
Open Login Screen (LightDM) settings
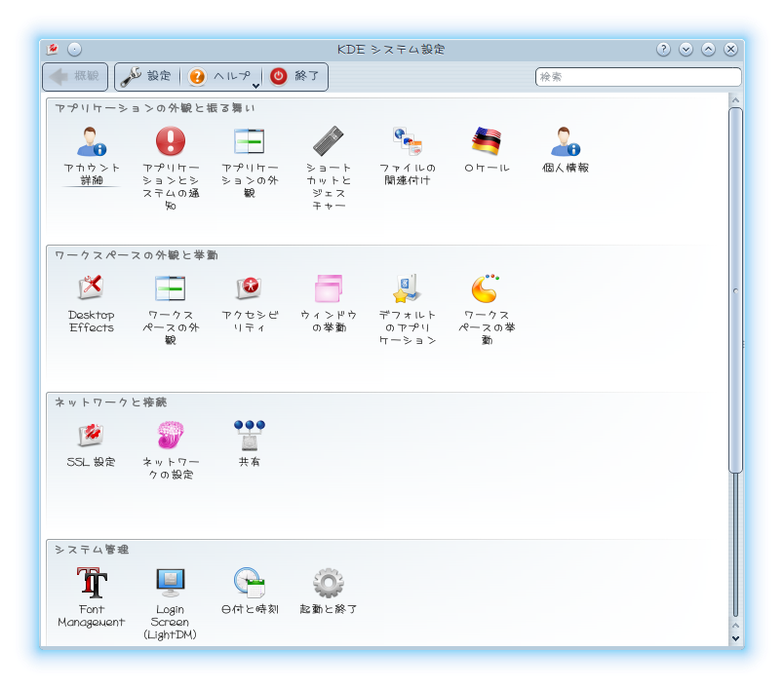tap(170, 584)
